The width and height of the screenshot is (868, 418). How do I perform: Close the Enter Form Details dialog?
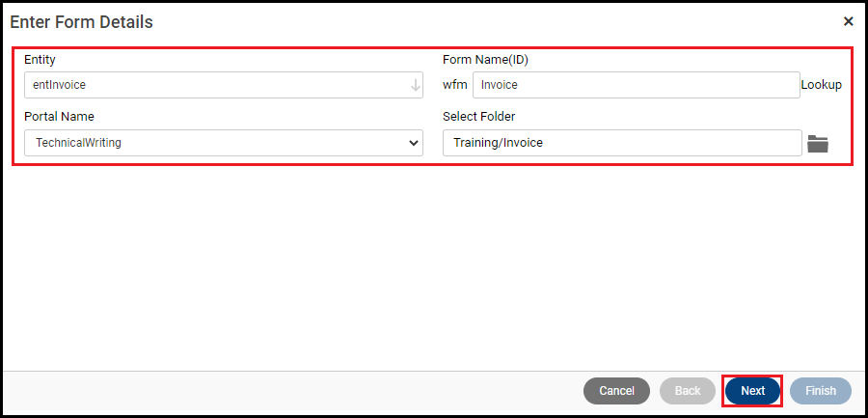(x=848, y=21)
